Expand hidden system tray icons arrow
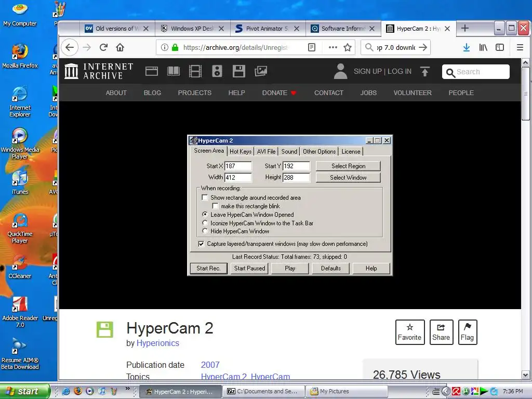 (446, 391)
